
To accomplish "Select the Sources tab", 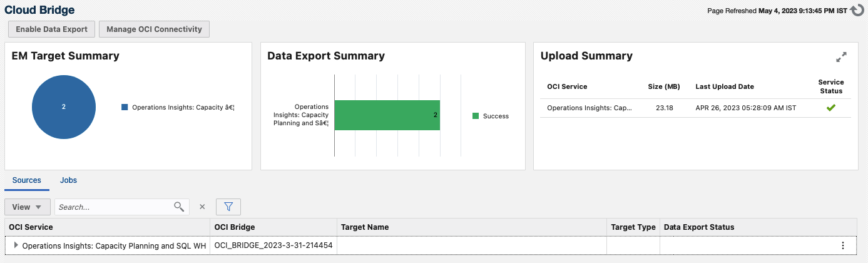I will [x=27, y=180].
